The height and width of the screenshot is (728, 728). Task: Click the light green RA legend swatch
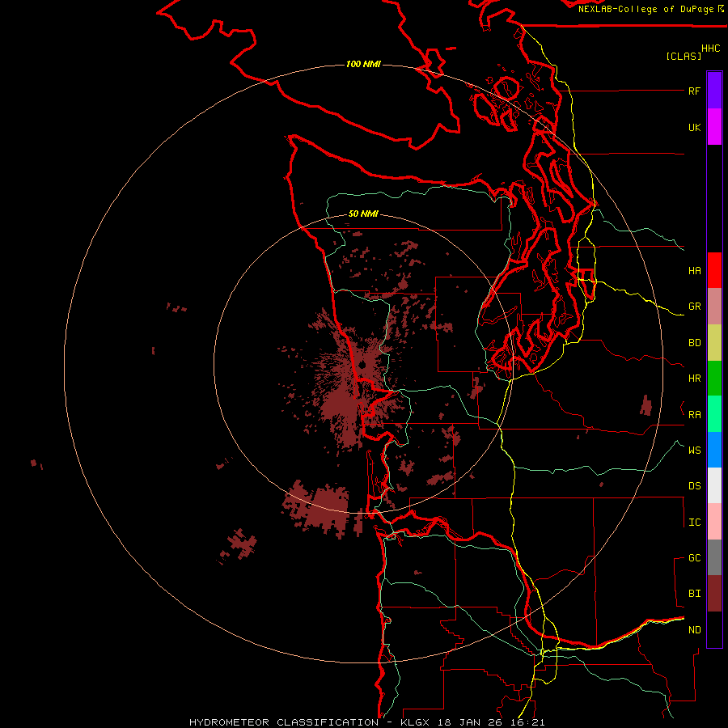click(x=714, y=414)
